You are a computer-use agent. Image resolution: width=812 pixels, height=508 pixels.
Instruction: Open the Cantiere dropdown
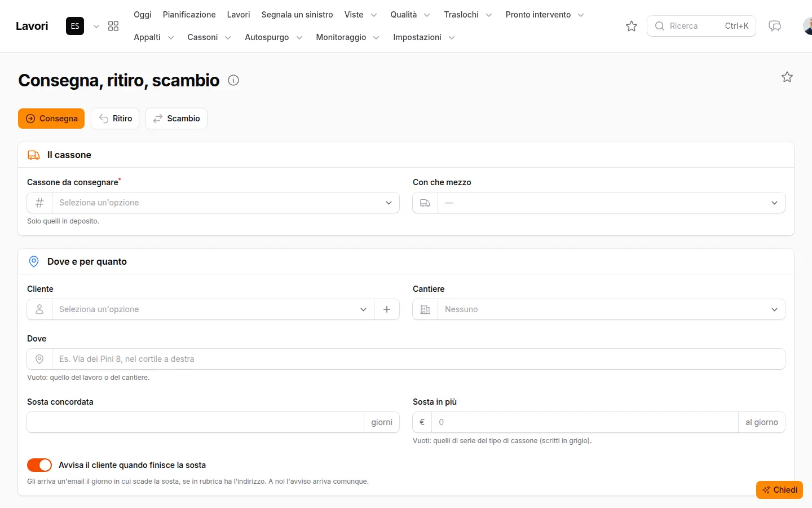[599, 309]
